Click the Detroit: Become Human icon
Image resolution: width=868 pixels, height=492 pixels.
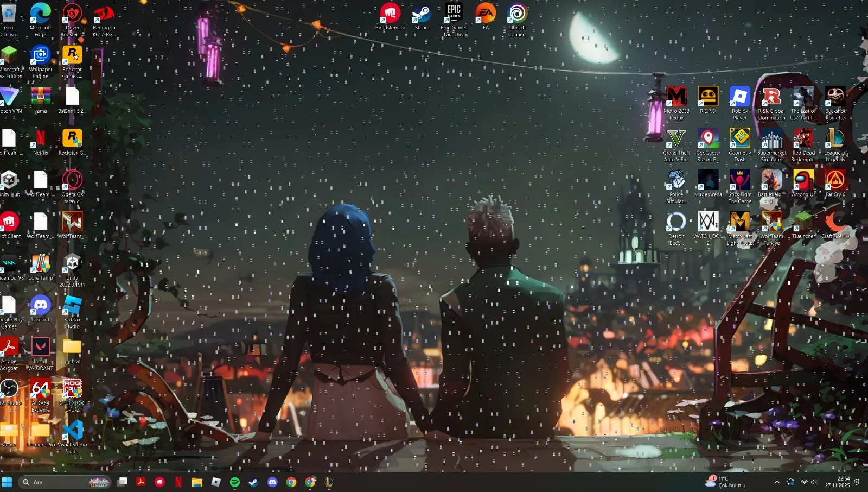point(676,229)
